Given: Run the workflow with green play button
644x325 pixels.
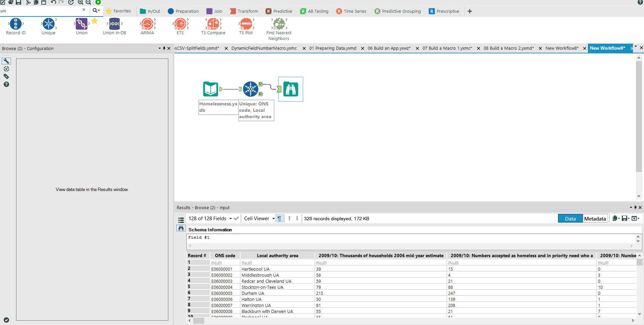Looking at the screenshot, I should [98, 2].
